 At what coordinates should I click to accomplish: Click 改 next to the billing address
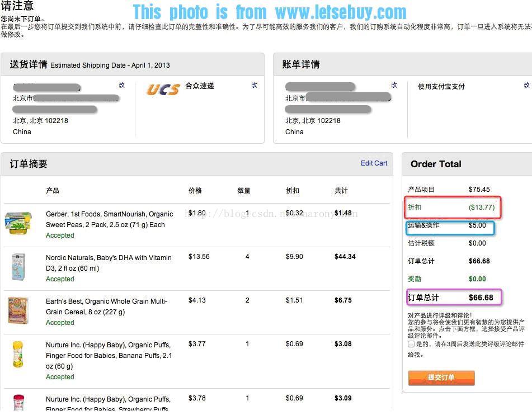click(394, 85)
